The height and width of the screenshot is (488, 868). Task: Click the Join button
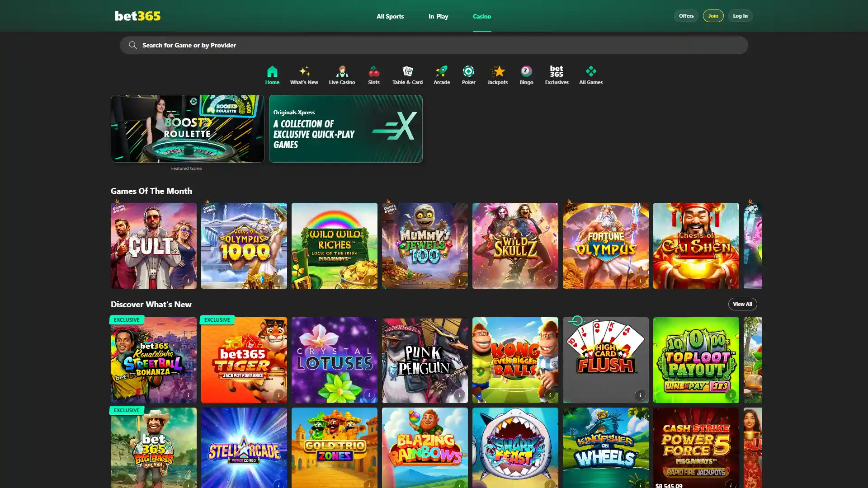(713, 16)
